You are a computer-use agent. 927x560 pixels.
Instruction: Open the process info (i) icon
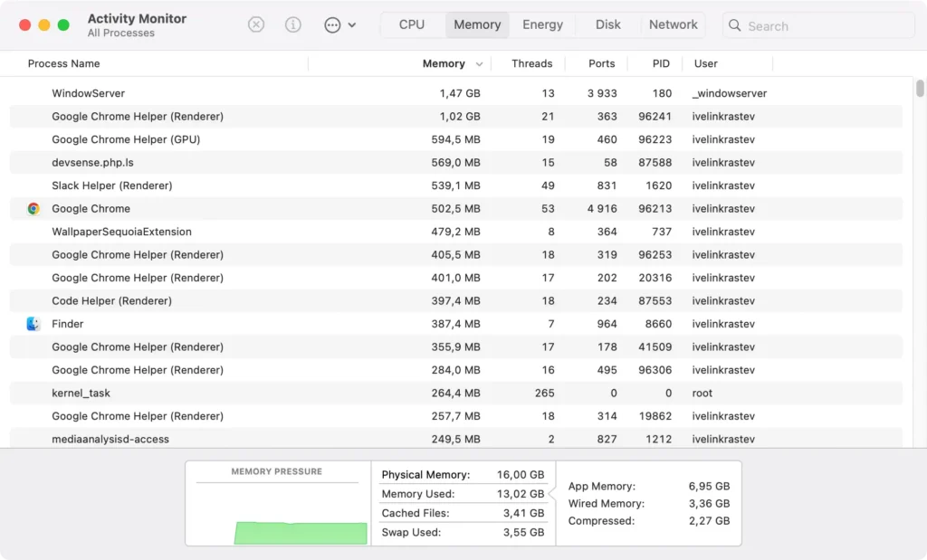click(x=293, y=24)
